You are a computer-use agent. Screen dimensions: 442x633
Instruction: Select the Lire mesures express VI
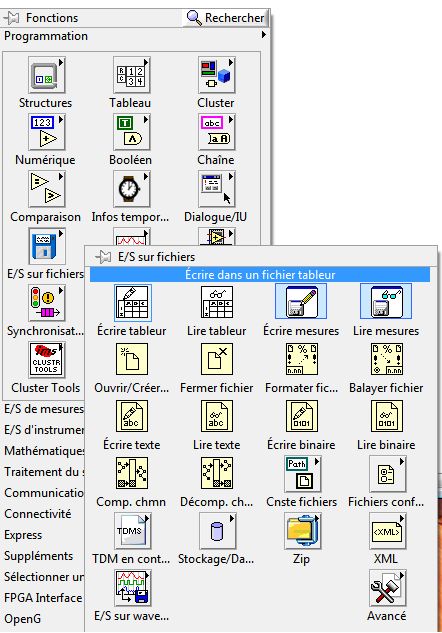pos(386,301)
